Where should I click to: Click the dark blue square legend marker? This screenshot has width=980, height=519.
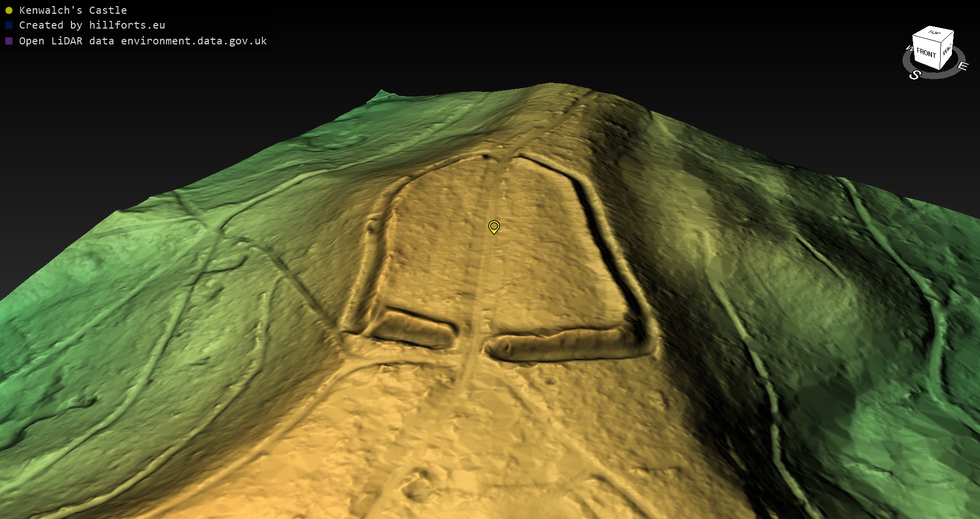pyautogui.click(x=9, y=25)
